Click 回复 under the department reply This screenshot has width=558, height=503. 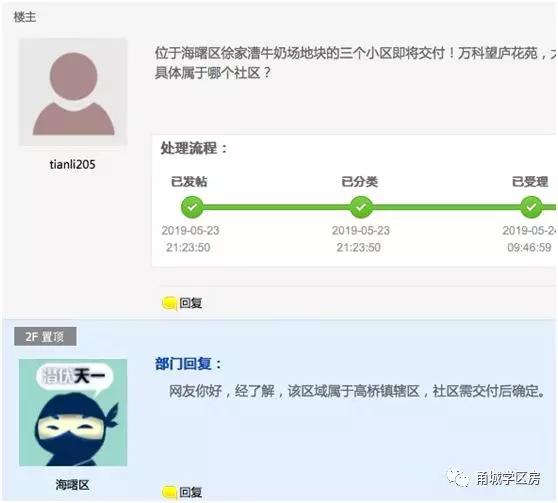point(191,492)
